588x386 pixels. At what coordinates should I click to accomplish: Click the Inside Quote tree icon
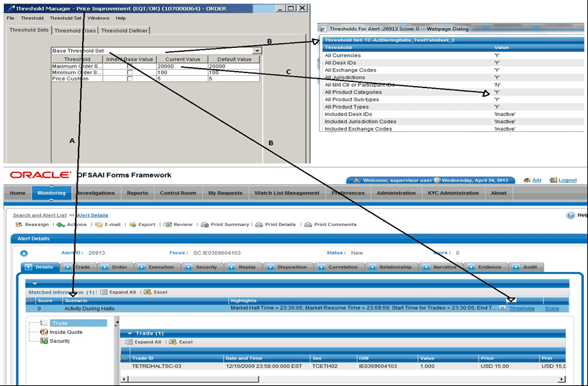44,332
